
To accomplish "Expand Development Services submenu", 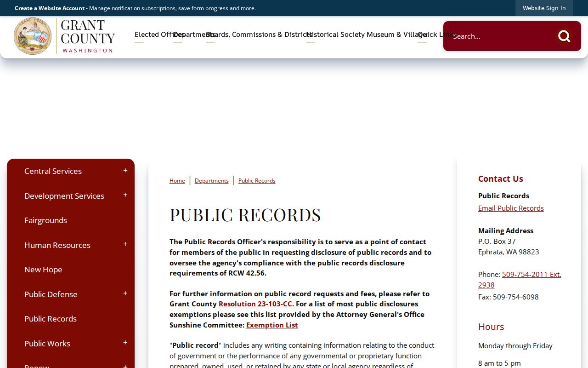I will 125,195.
